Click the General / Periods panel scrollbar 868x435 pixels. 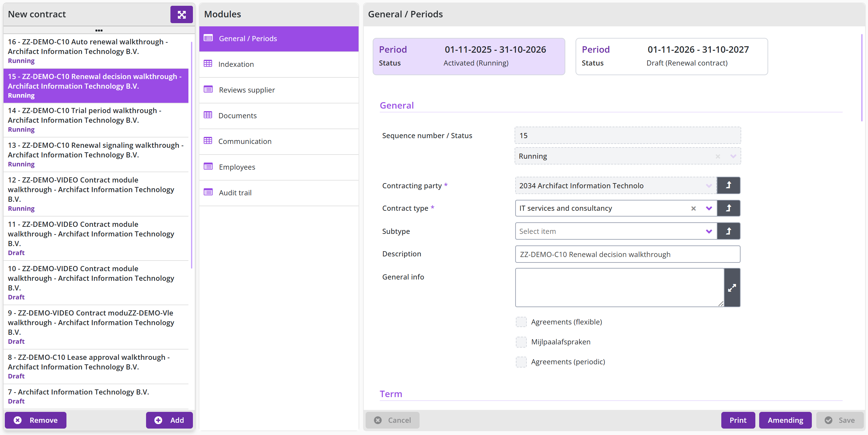[862, 77]
